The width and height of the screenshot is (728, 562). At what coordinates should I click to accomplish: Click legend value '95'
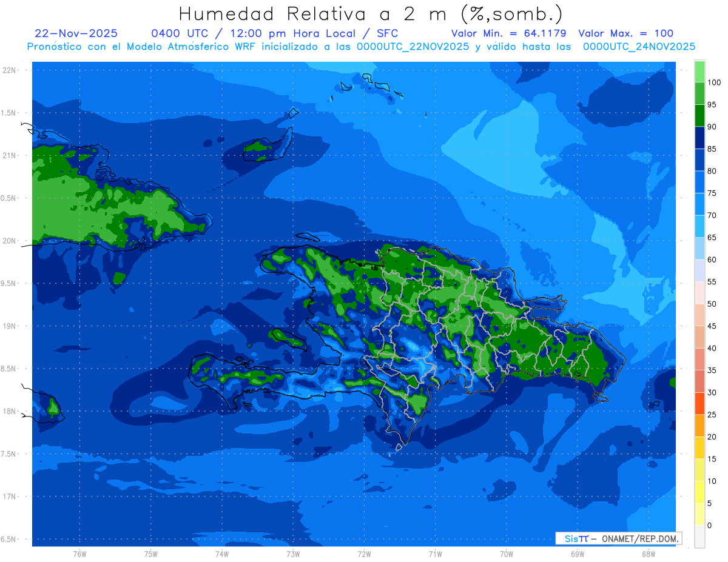(x=712, y=105)
